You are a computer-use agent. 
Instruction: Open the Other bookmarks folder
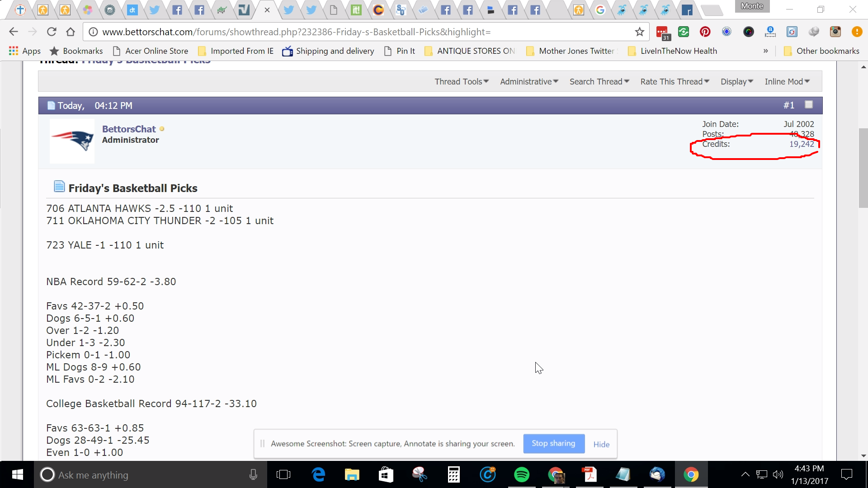pyautogui.click(x=821, y=51)
